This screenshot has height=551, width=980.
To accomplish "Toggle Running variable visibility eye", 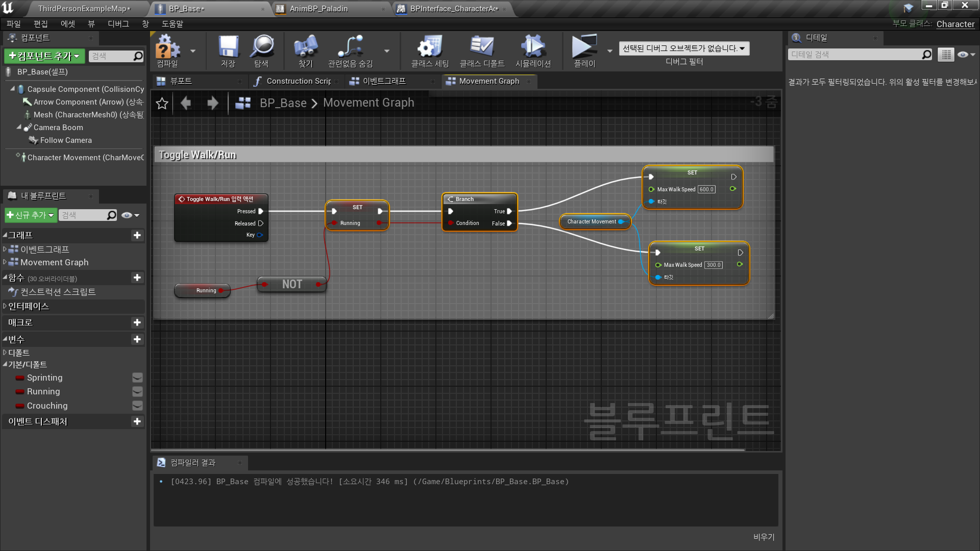I will click(x=137, y=392).
